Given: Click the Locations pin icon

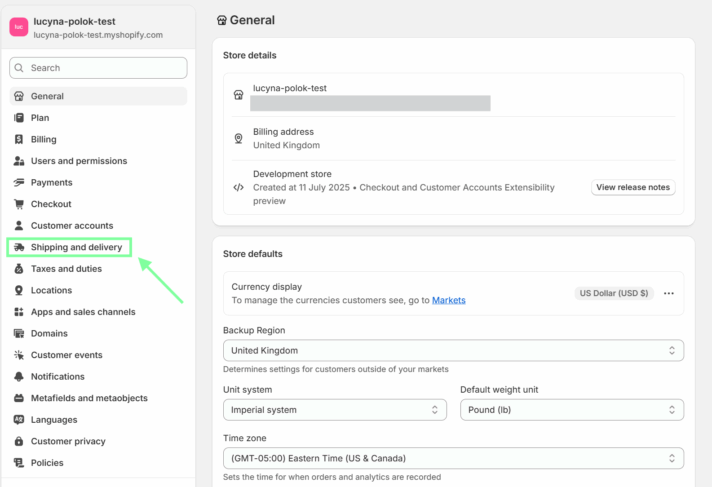Looking at the screenshot, I should pos(19,290).
